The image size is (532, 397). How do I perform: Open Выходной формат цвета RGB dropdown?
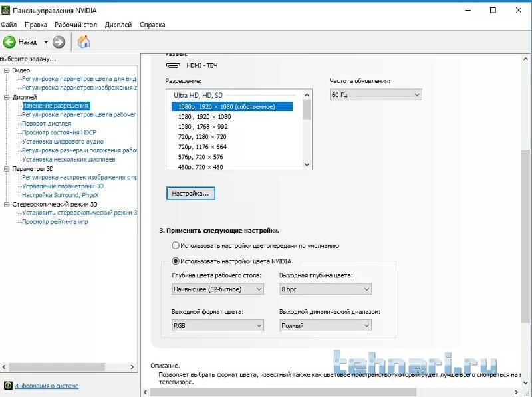pos(218,325)
